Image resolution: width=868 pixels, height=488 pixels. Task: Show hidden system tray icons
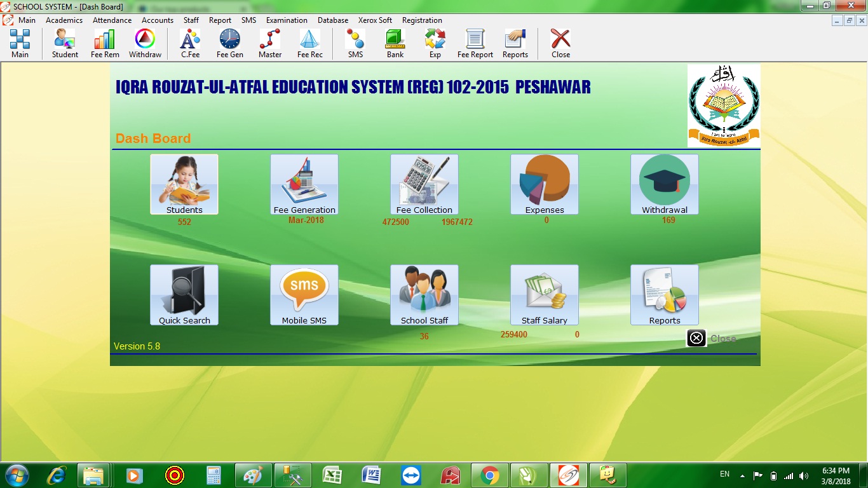tap(742, 475)
